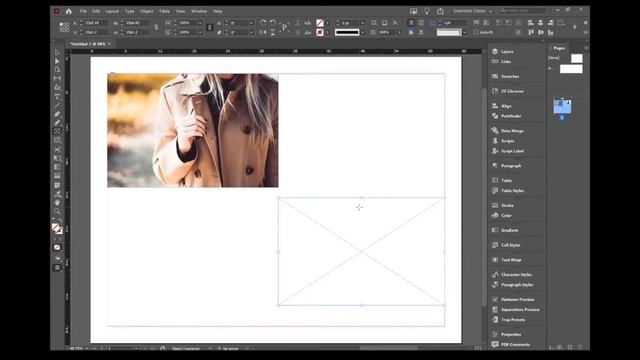This screenshot has width=640, height=360.
Task: Open the Object menu
Action: (x=147, y=11)
